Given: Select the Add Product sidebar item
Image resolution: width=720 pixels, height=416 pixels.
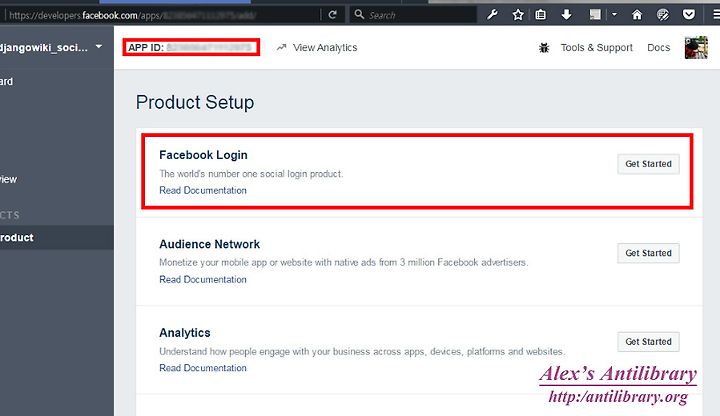Looking at the screenshot, I should pyautogui.click(x=57, y=237).
